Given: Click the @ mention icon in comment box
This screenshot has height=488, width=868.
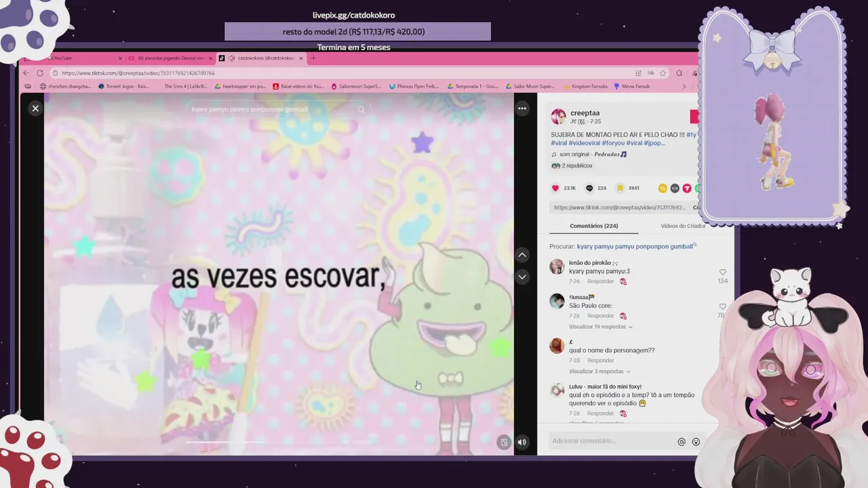Looking at the screenshot, I should pyautogui.click(x=682, y=442).
